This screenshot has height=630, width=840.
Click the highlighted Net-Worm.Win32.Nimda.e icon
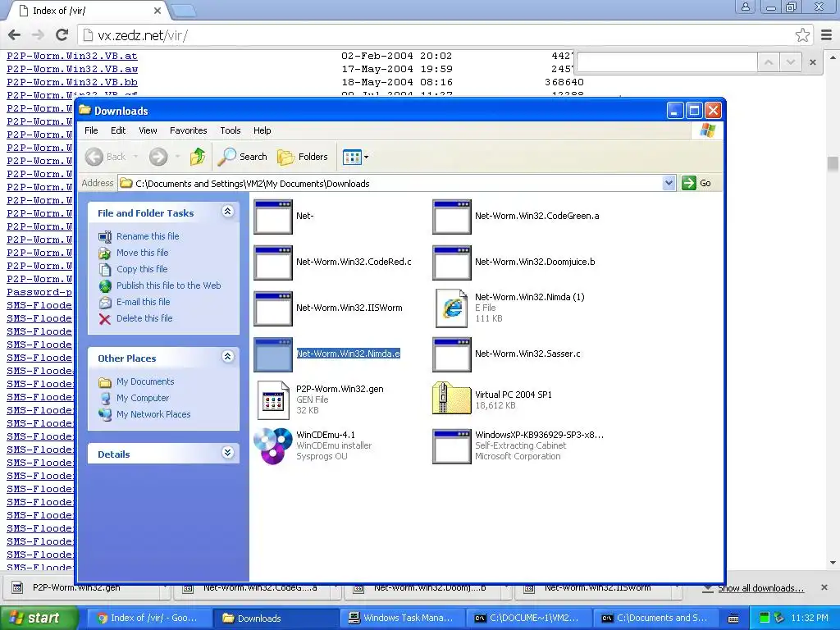pos(272,354)
